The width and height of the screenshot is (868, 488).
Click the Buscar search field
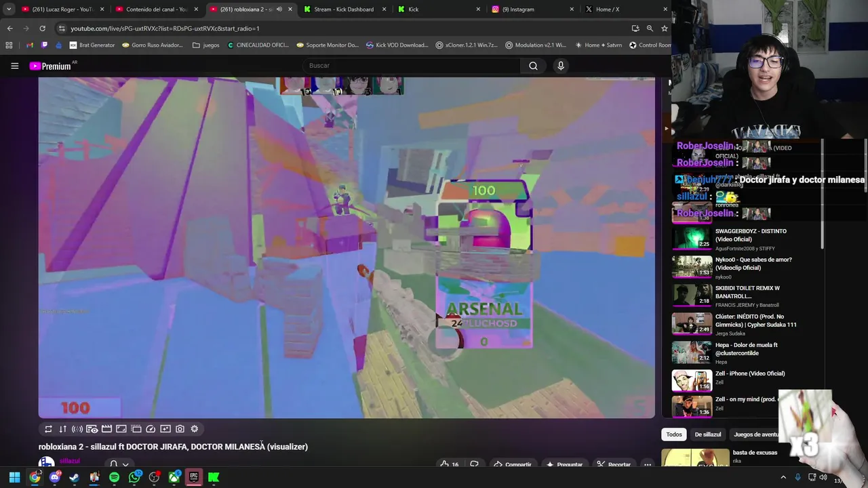coord(412,66)
